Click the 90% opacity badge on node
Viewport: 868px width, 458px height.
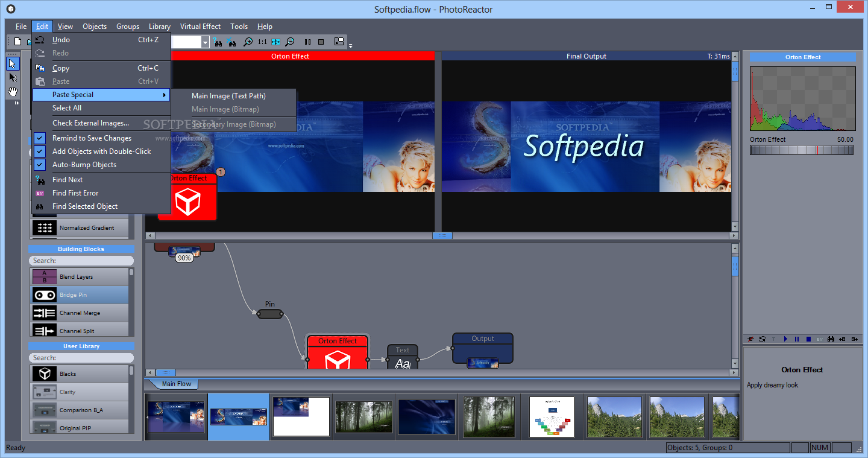point(184,258)
